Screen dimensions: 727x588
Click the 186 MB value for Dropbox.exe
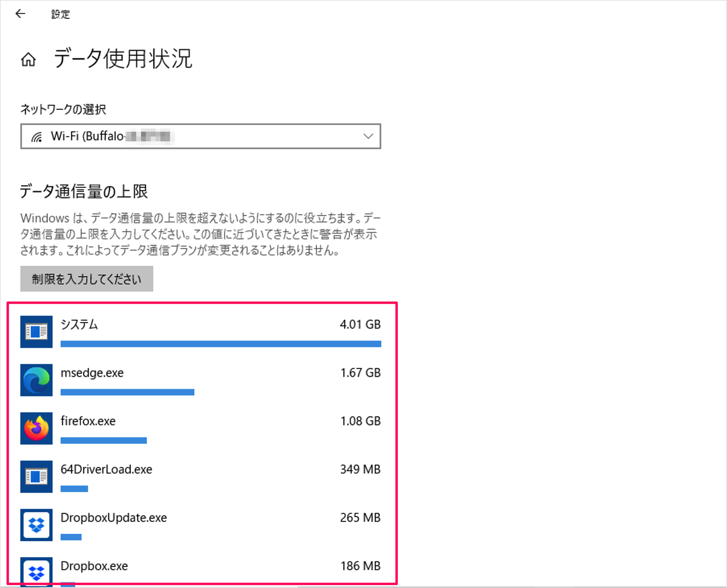pos(360,565)
